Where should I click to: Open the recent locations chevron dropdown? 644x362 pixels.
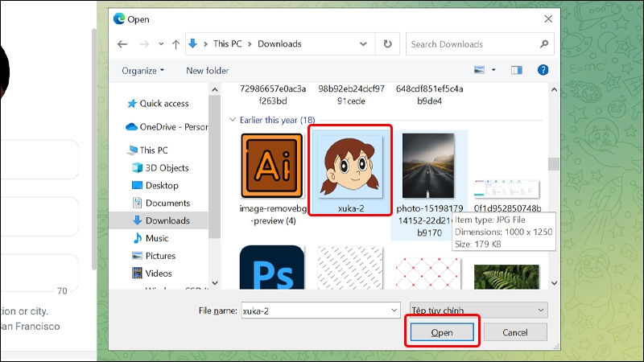pos(161,44)
